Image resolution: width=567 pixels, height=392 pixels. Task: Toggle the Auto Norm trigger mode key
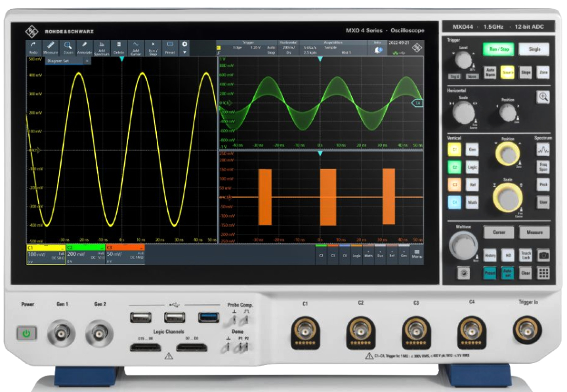coord(490,72)
